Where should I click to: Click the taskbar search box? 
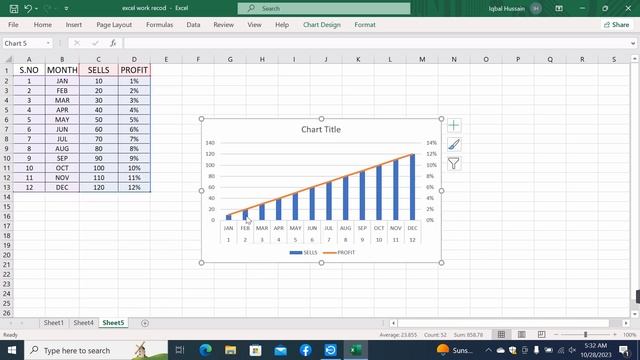96,350
